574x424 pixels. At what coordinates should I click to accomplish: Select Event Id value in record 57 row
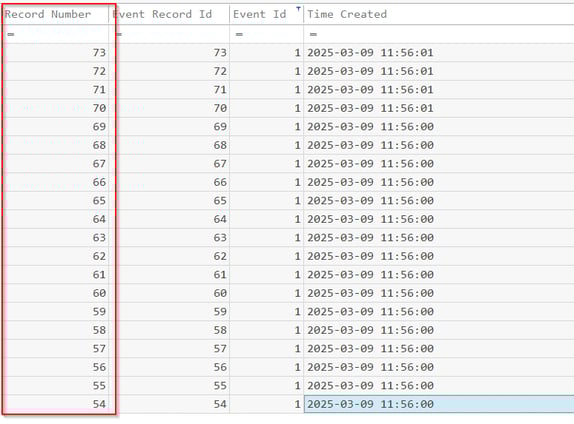pyautogui.click(x=266, y=349)
